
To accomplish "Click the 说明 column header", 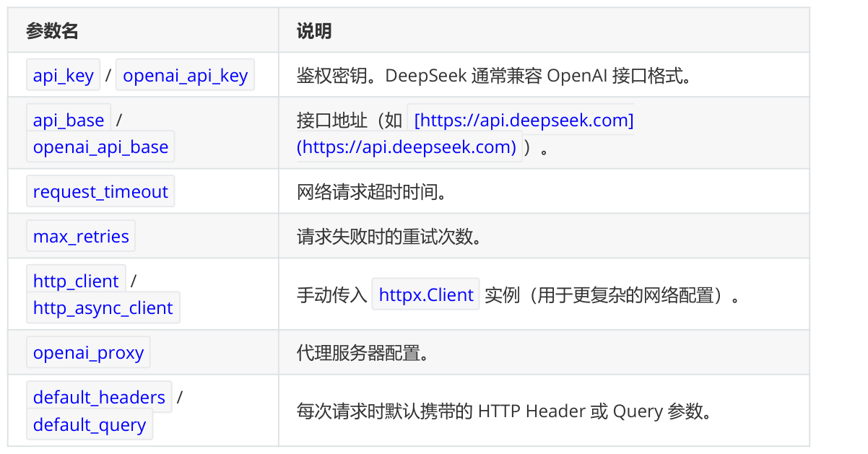I will click(314, 31).
